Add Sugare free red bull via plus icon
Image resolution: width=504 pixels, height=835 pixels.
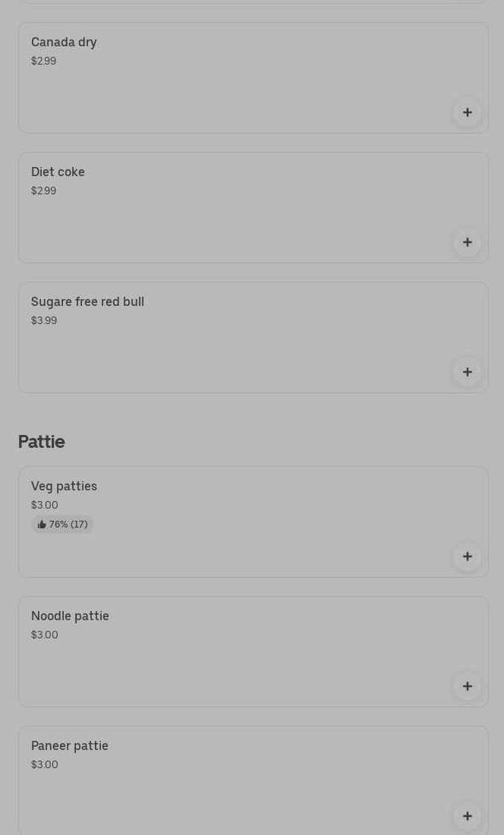pyautogui.click(x=468, y=372)
